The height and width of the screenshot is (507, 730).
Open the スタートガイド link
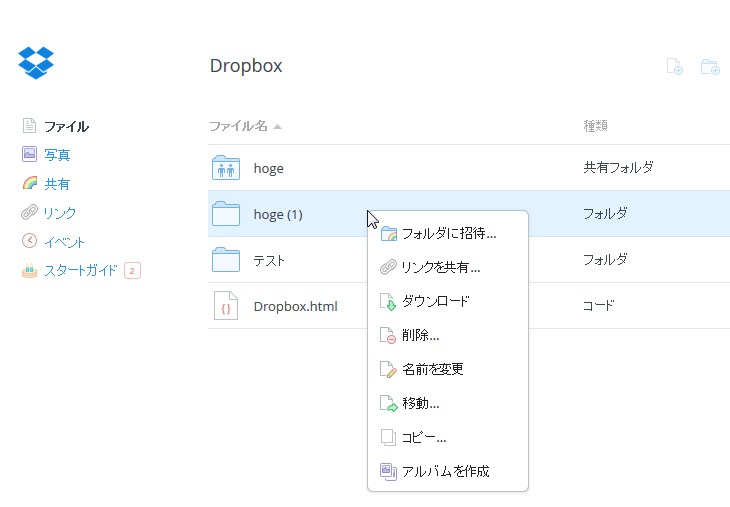pos(81,270)
